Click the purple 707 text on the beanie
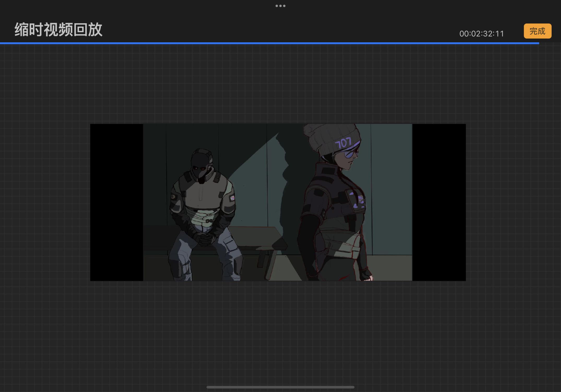 coord(343,143)
